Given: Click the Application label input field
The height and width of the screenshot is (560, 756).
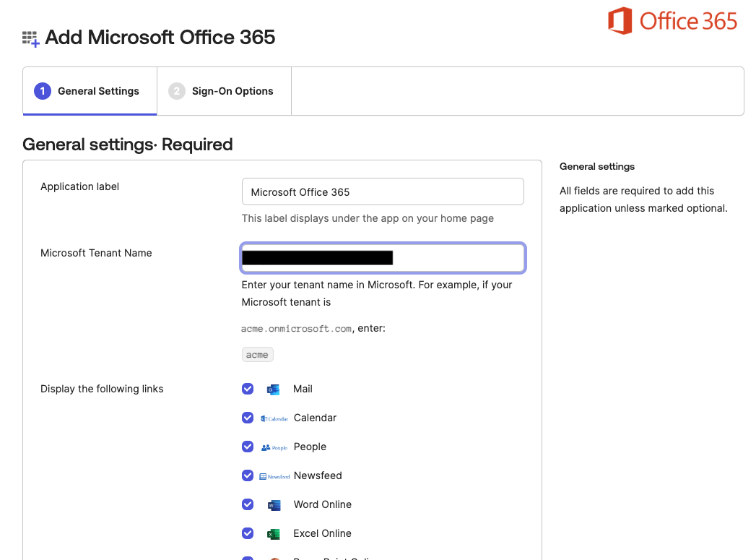Looking at the screenshot, I should click(383, 191).
